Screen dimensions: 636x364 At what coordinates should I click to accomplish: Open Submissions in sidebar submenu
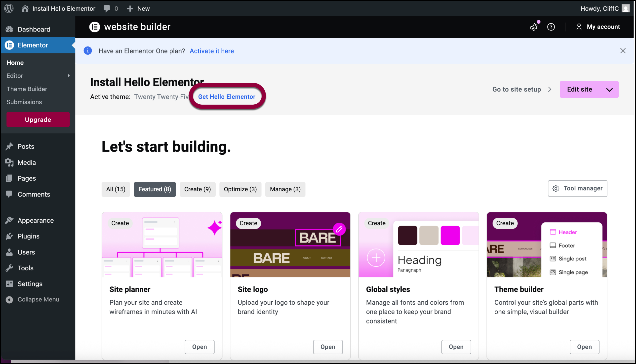pos(24,102)
